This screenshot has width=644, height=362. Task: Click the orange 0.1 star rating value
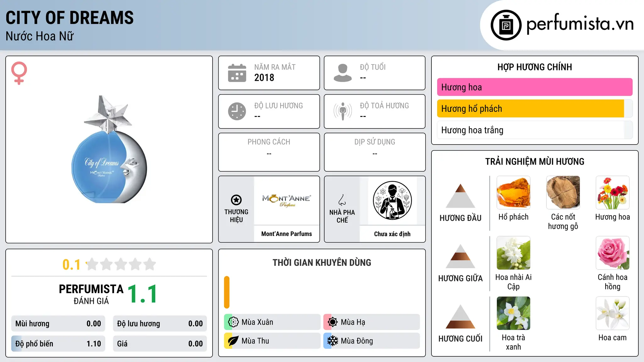(71, 265)
